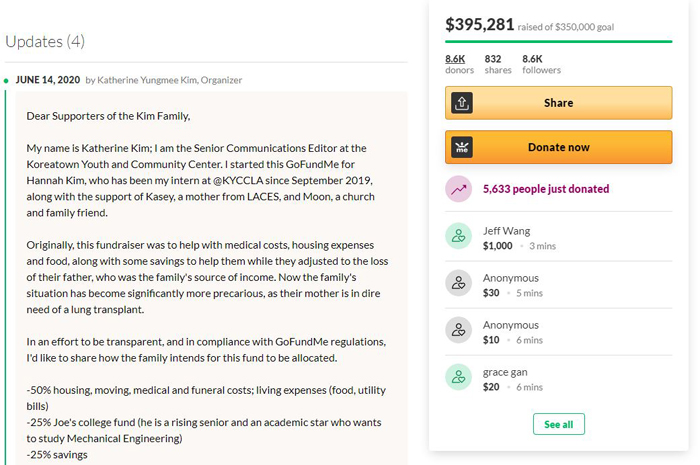Click the green bullet marker beside June 14, 2020

[x=6, y=81]
